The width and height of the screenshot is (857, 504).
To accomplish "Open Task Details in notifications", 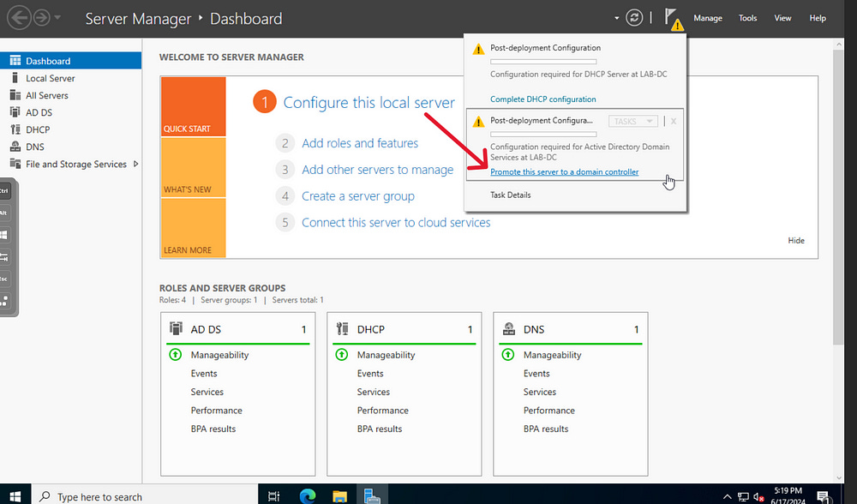I will pos(510,195).
